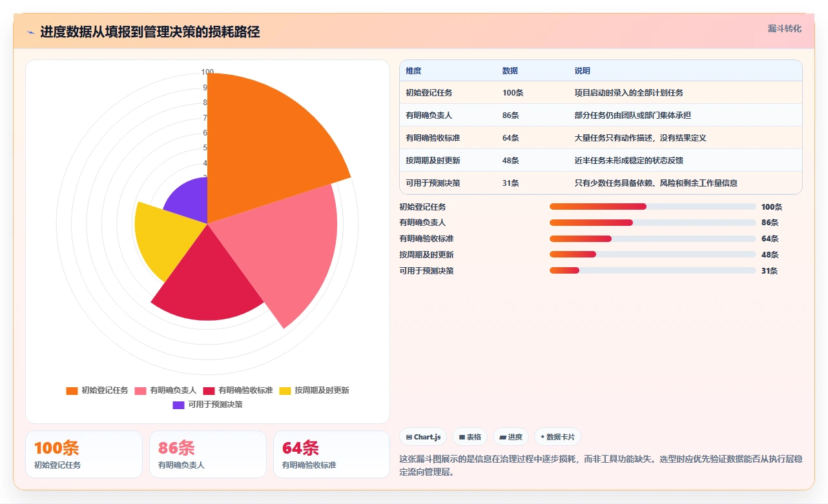Click the Chart.js tag chip
Viewport: 828px width, 504px height.
click(423, 437)
